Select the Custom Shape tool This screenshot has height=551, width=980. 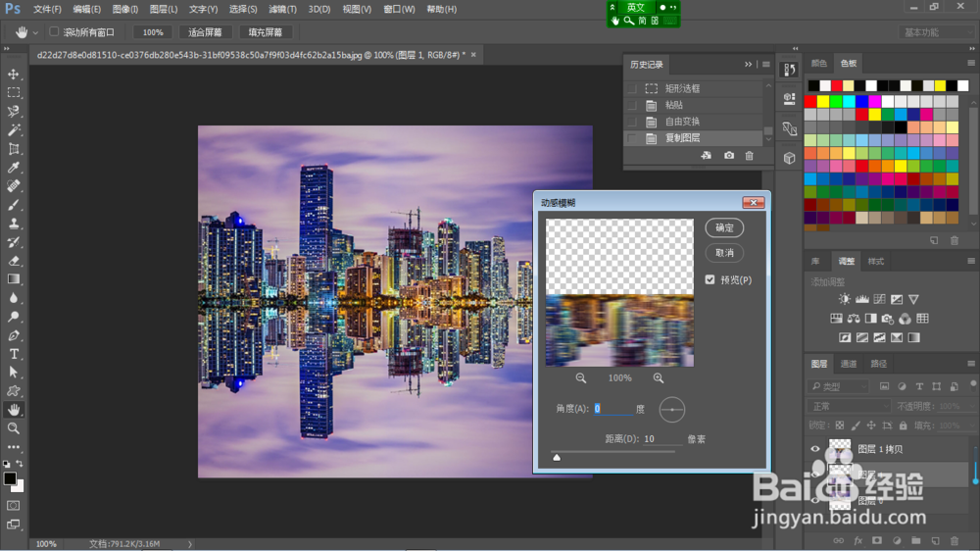tap(13, 391)
